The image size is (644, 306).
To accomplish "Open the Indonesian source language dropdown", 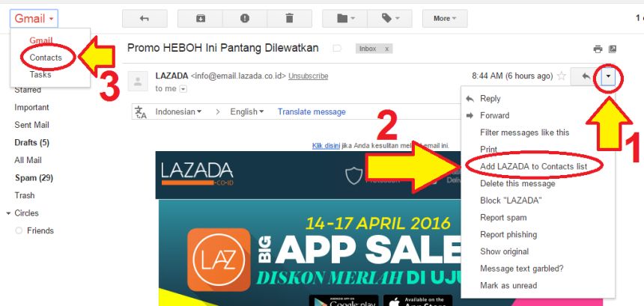I will pyautogui.click(x=178, y=111).
